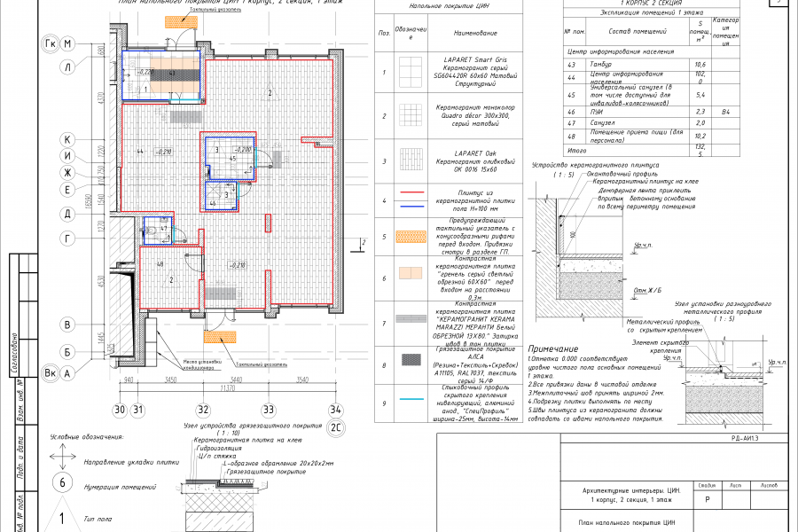
Task: Click axis bubble К
Action: (67, 139)
